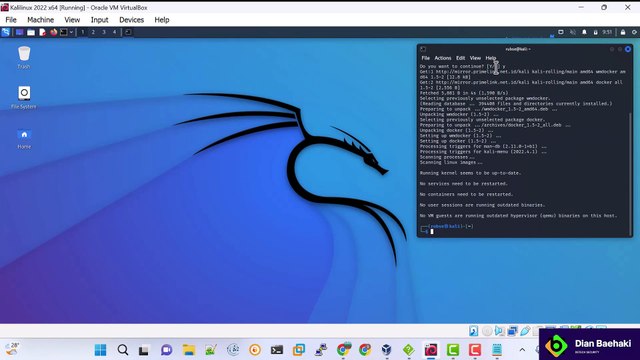Open VirtualBox Input menu
The width and height of the screenshot is (640, 360).
pos(100,20)
